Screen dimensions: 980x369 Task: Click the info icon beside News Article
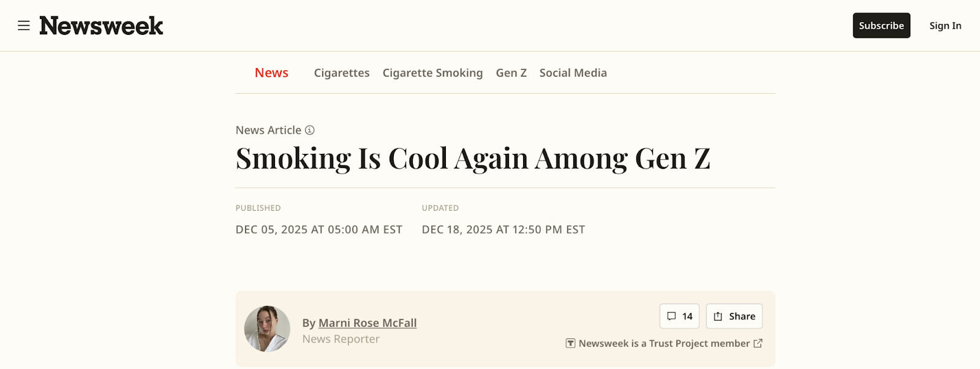pyautogui.click(x=310, y=130)
